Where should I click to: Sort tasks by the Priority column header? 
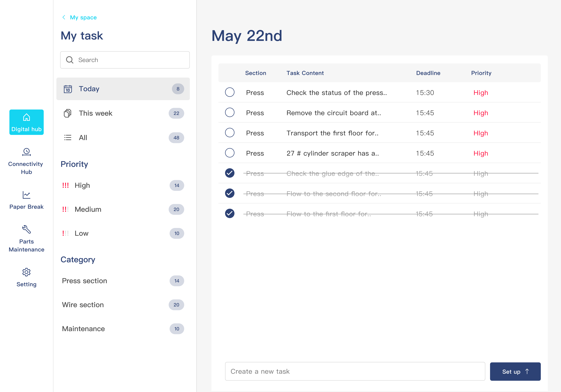(x=481, y=73)
